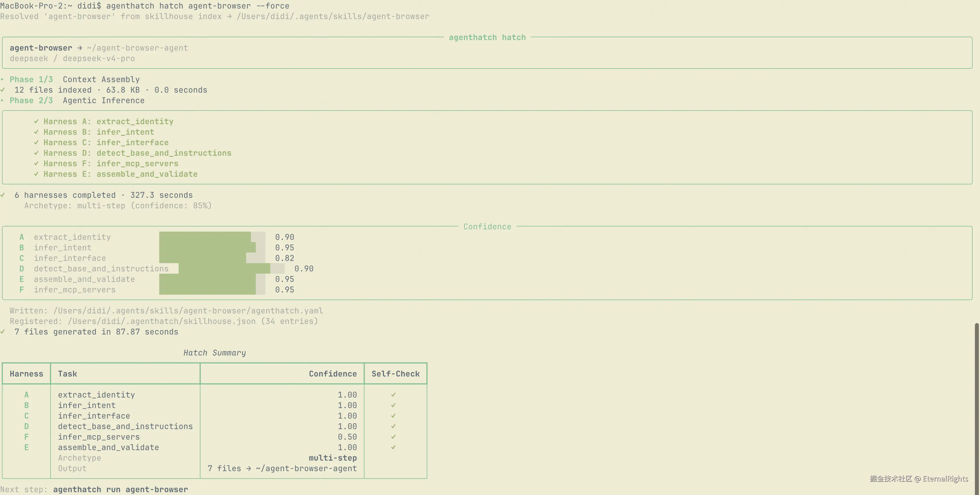Image resolution: width=980 pixels, height=495 pixels.
Task: Click the 'Task' column header
Action: pyautogui.click(x=67, y=374)
